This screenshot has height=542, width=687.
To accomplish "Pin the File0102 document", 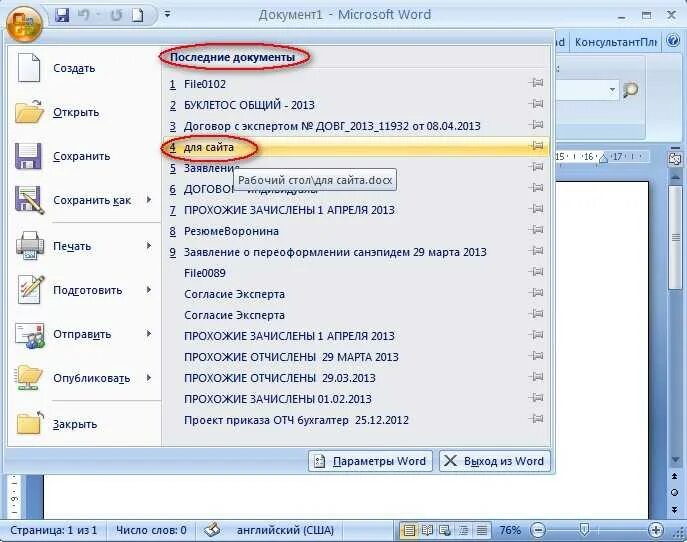I will (536, 82).
